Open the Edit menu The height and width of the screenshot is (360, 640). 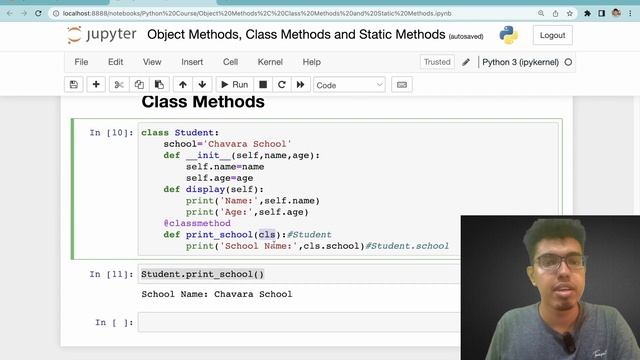[116, 62]
